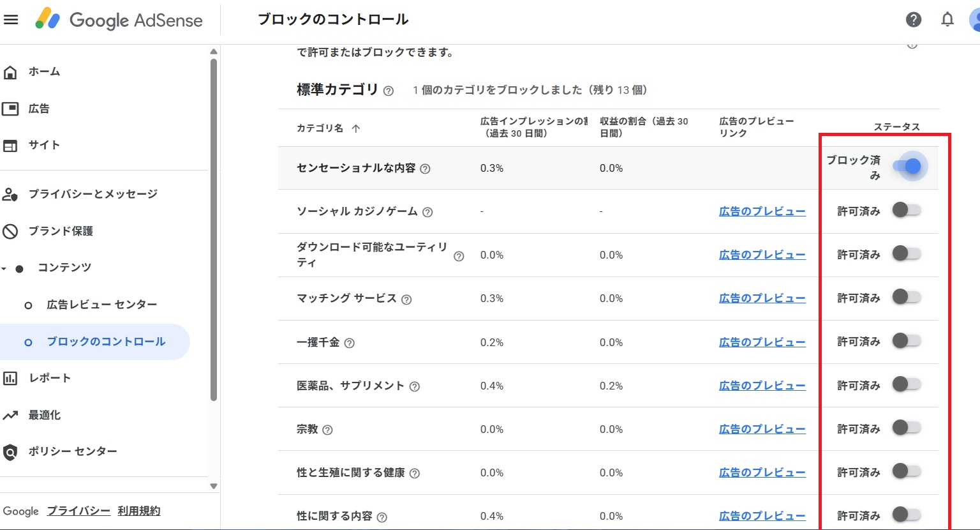Open 広告のプレビュー for マッチングサービス
Screen dimensions: 980x530
point(762,298)
